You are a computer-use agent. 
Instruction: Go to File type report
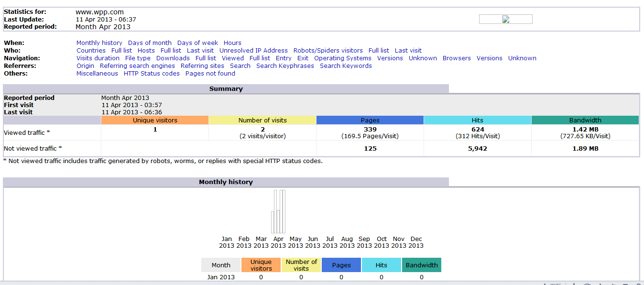pyautogui.click(x=138, y=58)
